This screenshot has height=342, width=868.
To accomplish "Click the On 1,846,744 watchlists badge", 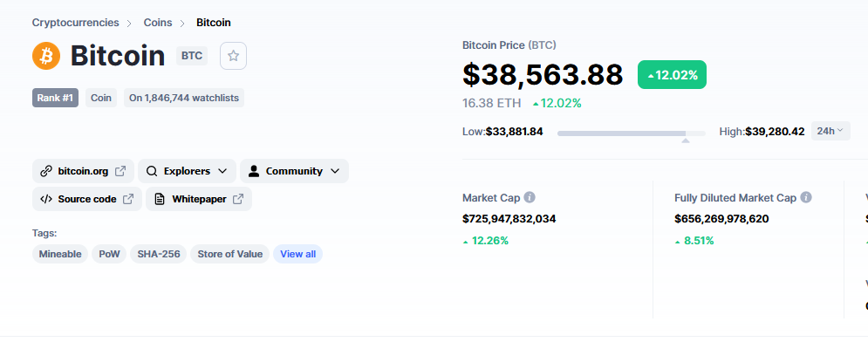I will click(184, 98).
